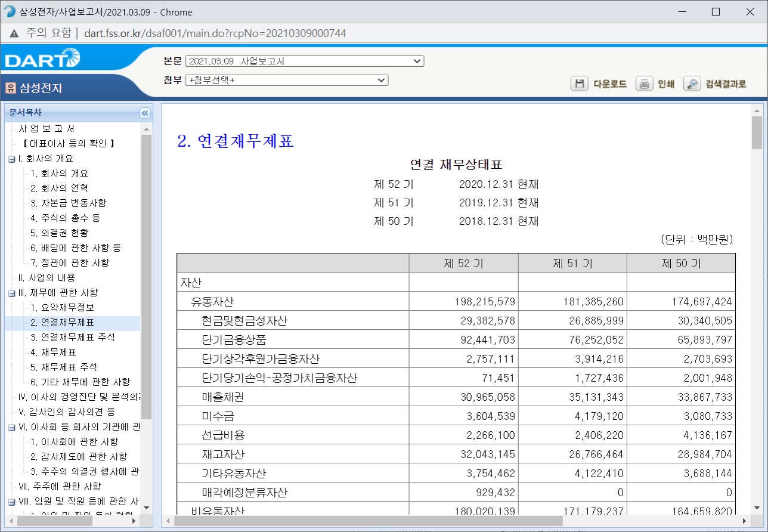This screenshot has height=532, width=768.
Task: Open 6. 기타 재무에 관한 사항
Action: (80, 382)
